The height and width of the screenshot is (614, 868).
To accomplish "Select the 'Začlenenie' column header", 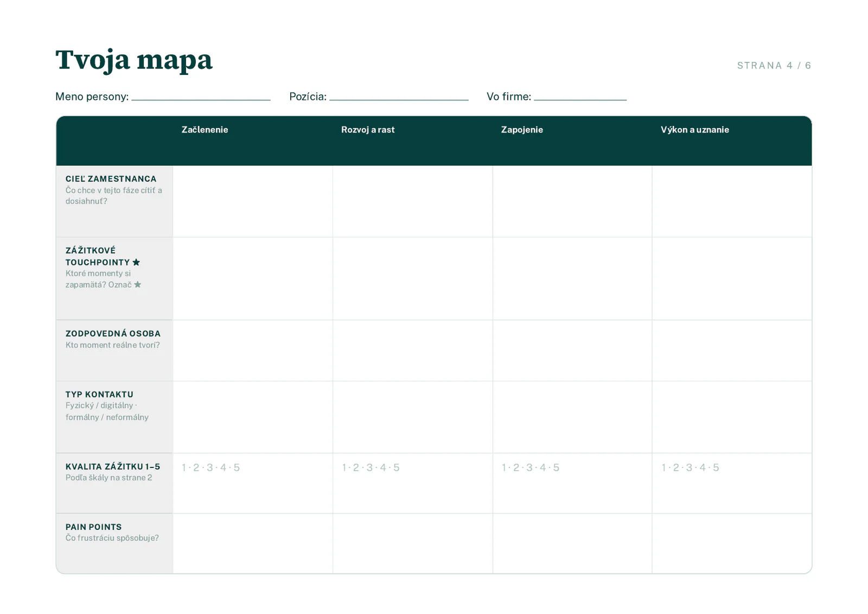I will pyautogui.click(x=205, y=130).
